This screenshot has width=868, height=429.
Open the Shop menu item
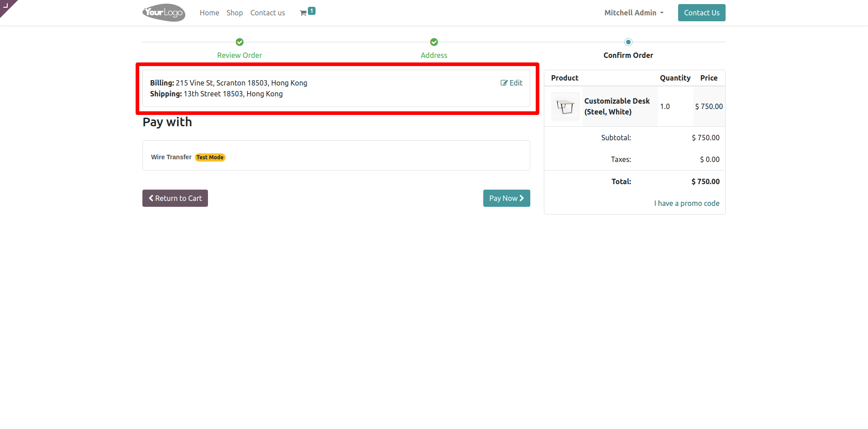[235, 13]
